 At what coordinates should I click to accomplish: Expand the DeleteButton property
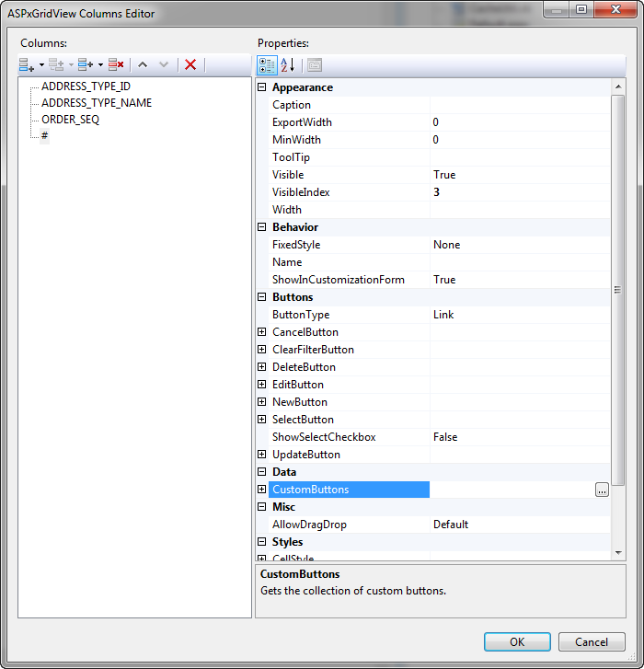click(x=262, y=367)
